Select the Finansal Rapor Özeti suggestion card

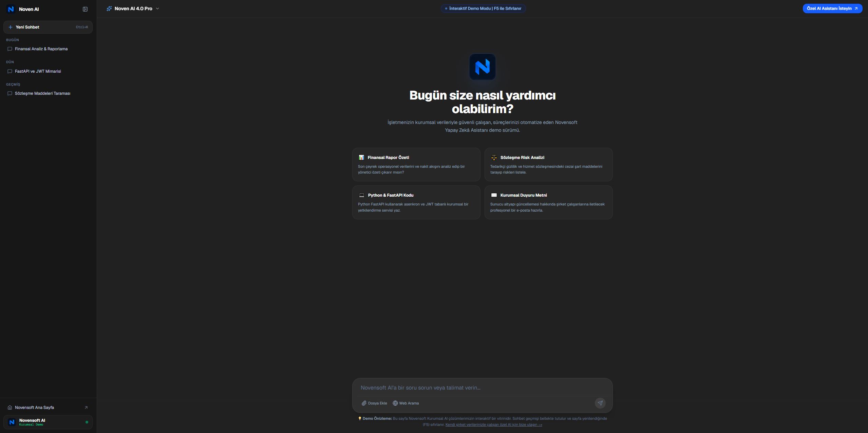point(416,164)
